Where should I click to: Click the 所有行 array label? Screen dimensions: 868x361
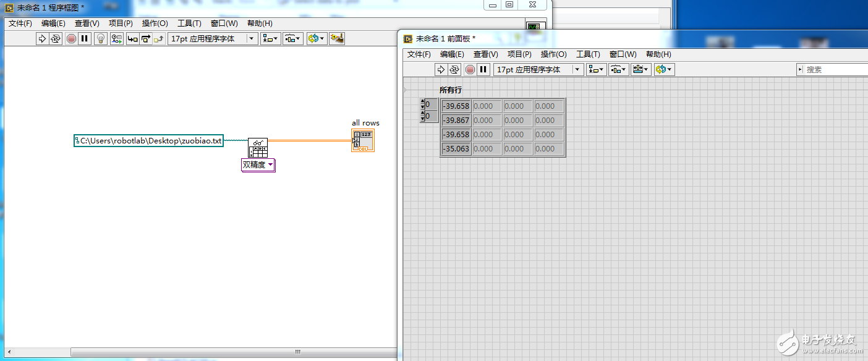(x=451, y=90)
